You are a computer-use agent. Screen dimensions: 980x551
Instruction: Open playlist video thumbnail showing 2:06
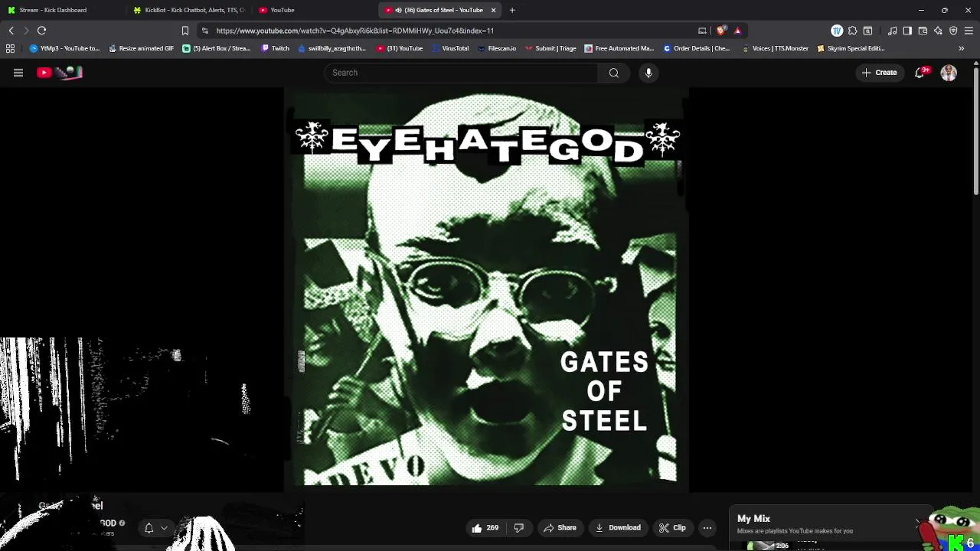[x=768, y=546]
